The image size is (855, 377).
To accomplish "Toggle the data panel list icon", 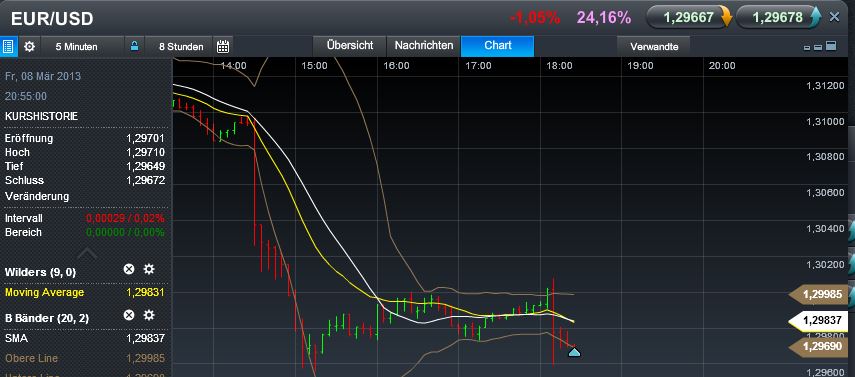I will (x=8, y=47).
